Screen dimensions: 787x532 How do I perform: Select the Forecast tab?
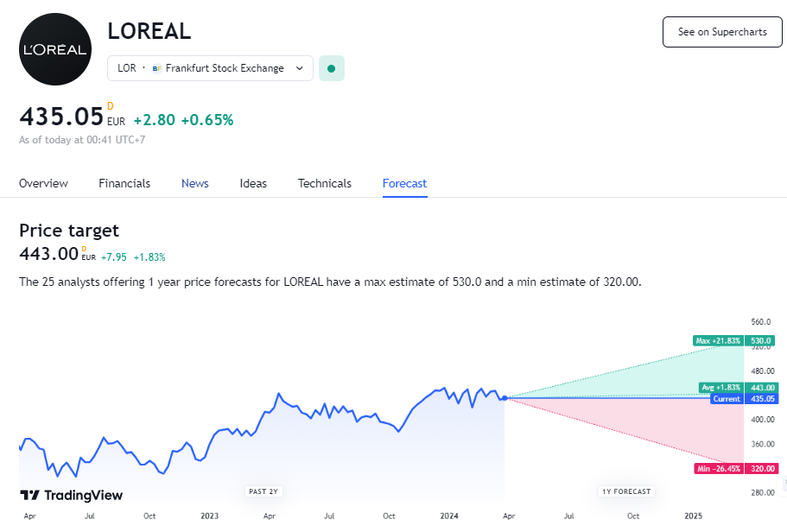(x=404, y=183)
